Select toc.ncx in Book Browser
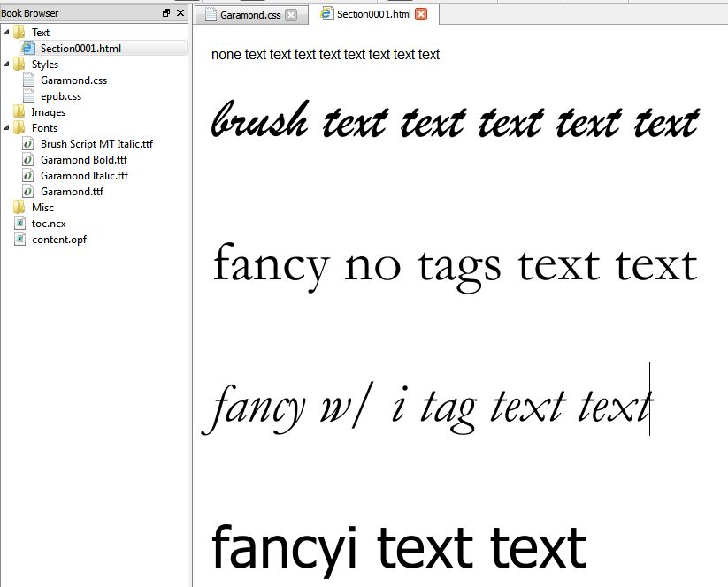Viewport: 728px width, 587px height. [x=49, y=223]
